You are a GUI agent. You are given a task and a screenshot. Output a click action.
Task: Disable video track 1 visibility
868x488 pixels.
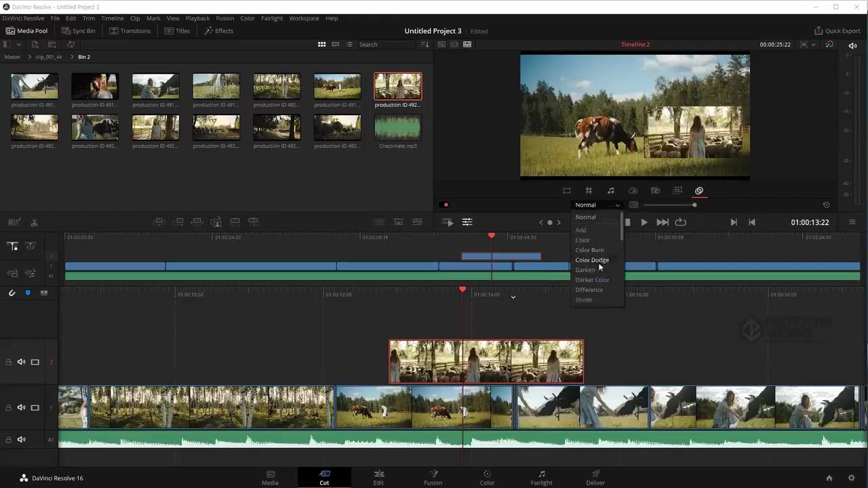coord(35,408)
